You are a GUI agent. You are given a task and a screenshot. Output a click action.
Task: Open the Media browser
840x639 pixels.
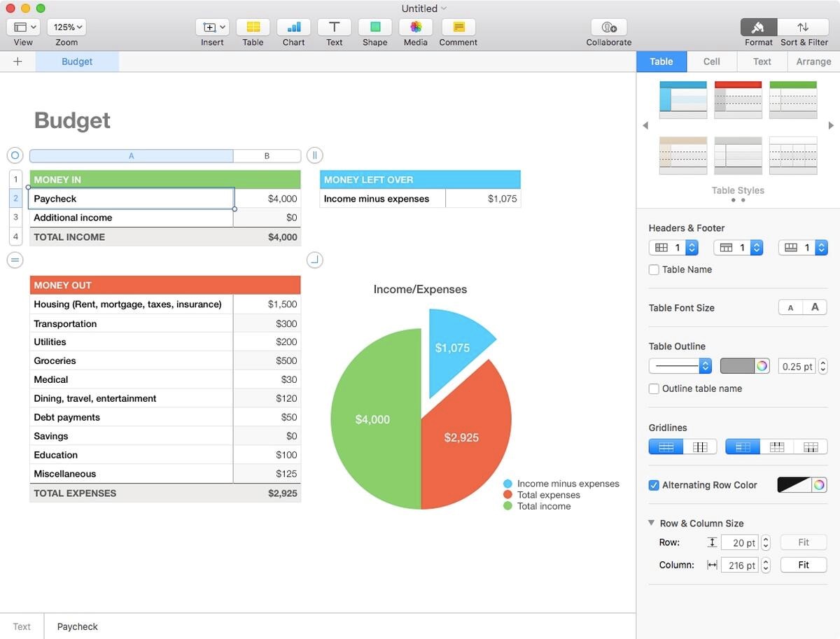(415, 28)
